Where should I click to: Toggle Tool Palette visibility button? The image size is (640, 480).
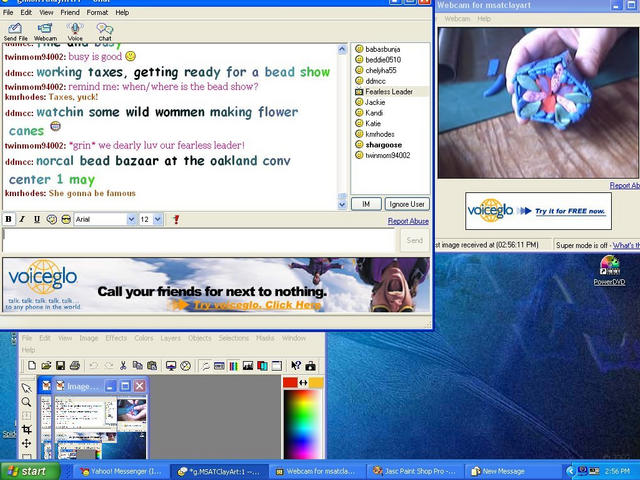(x=204, y=366)
